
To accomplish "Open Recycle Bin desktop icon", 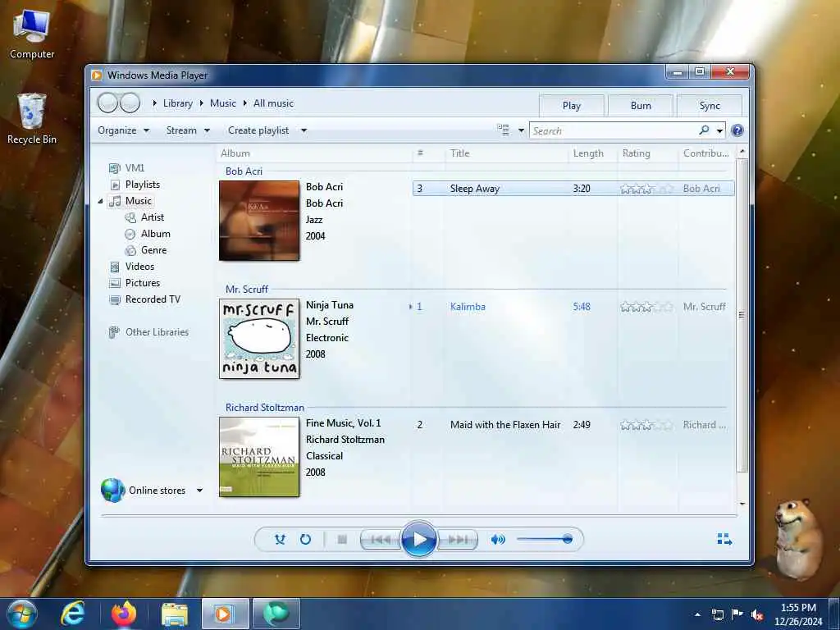I will (32, 119).
